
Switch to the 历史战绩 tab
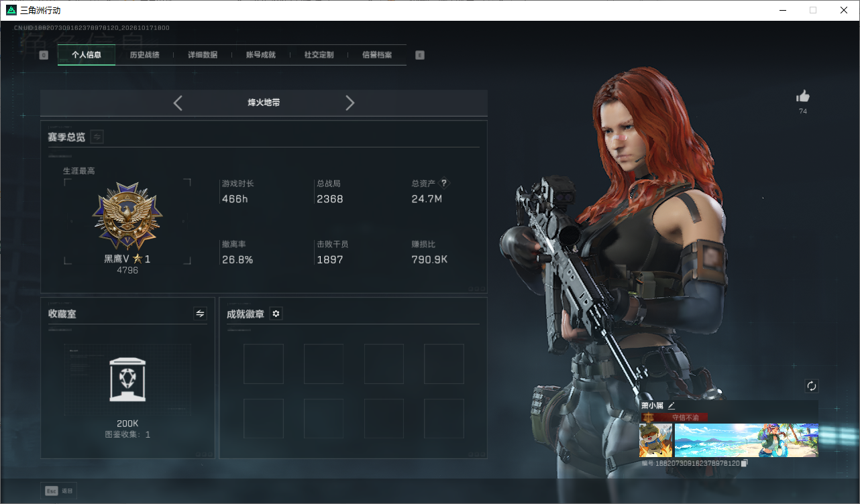[144, 55]
